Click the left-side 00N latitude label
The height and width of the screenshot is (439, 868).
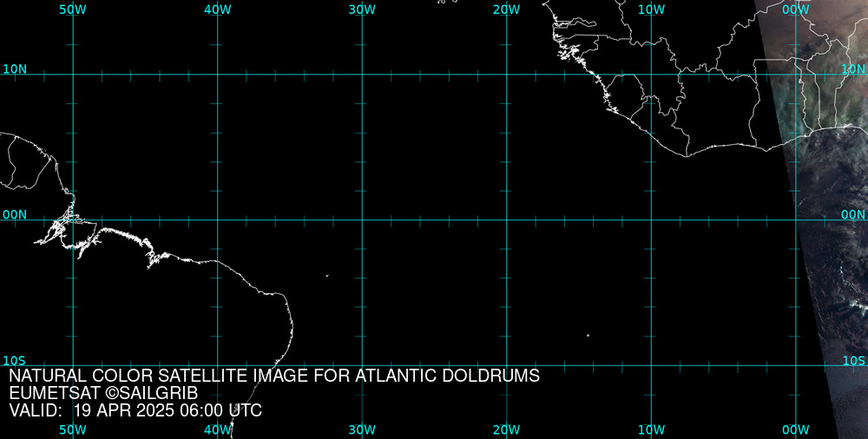pyautogui.click(x=15, y=215)
